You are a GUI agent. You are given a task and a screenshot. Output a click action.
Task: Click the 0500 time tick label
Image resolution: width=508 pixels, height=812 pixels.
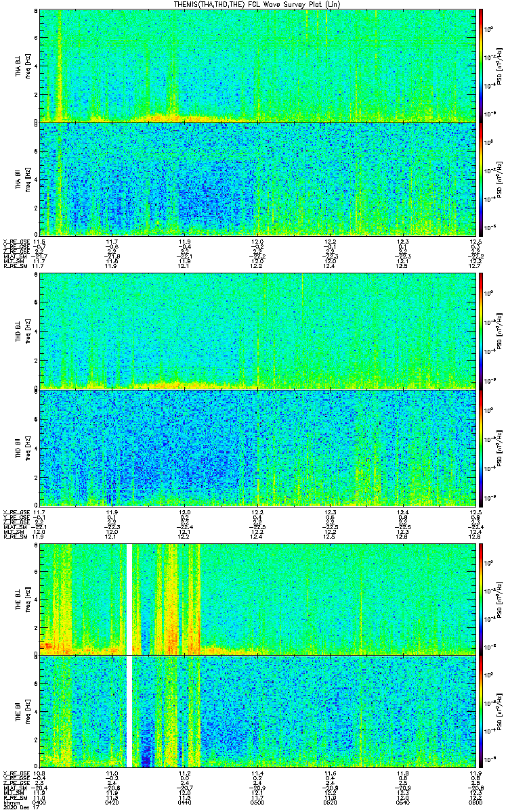click(x=257, y=802)
